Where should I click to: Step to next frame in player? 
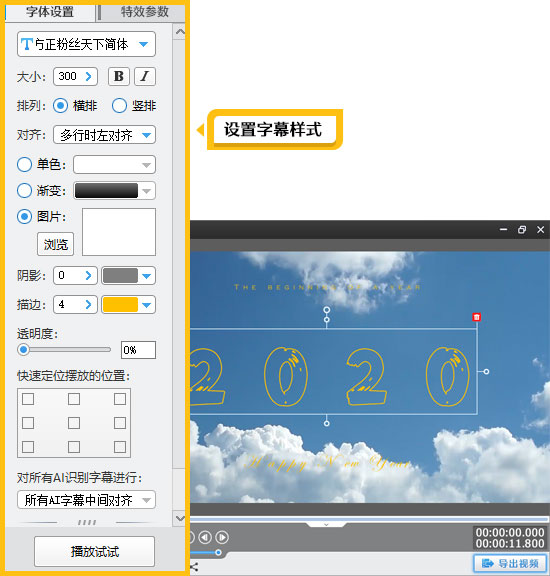pyautogui.click(x=222, y=537)
